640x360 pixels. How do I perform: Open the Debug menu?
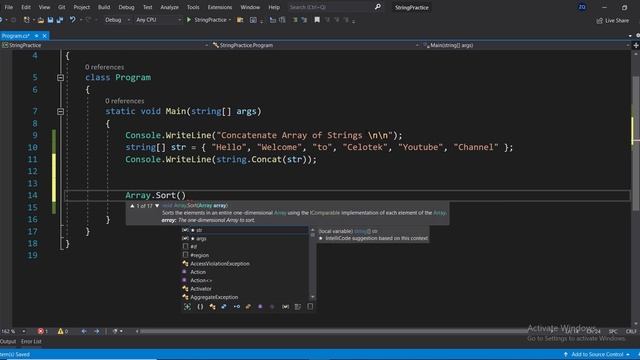[126, 7]
